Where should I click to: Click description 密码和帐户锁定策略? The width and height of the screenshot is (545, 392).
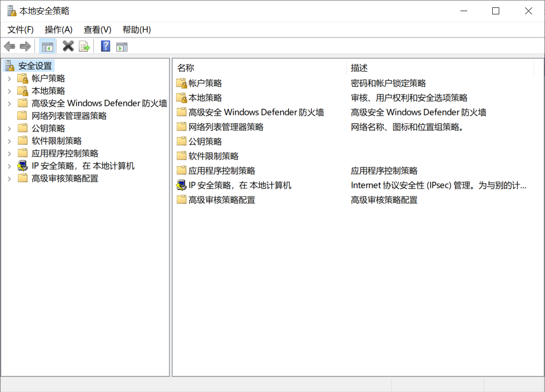pyautogui.click(x=388, y=83)
